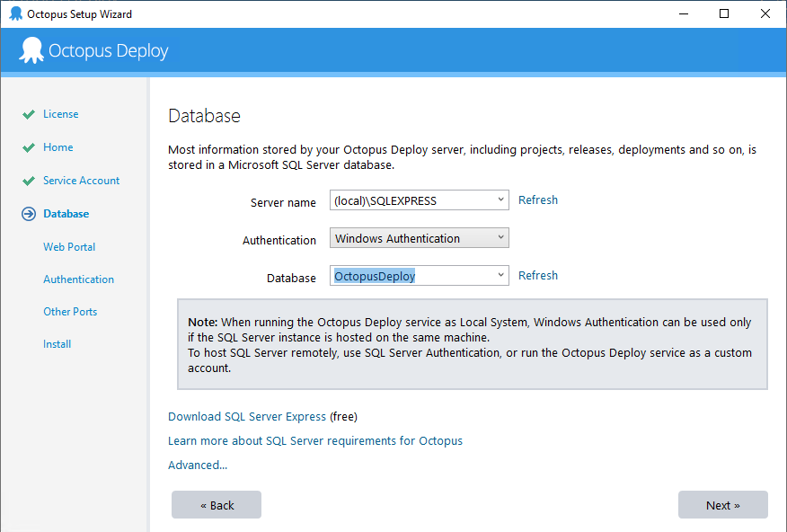Click the Octopus Deploy logo in header

pos(31,50)
